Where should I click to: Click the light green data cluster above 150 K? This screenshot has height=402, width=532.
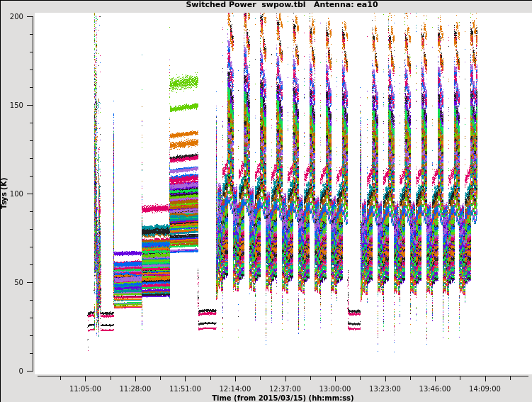pos(184,83)
